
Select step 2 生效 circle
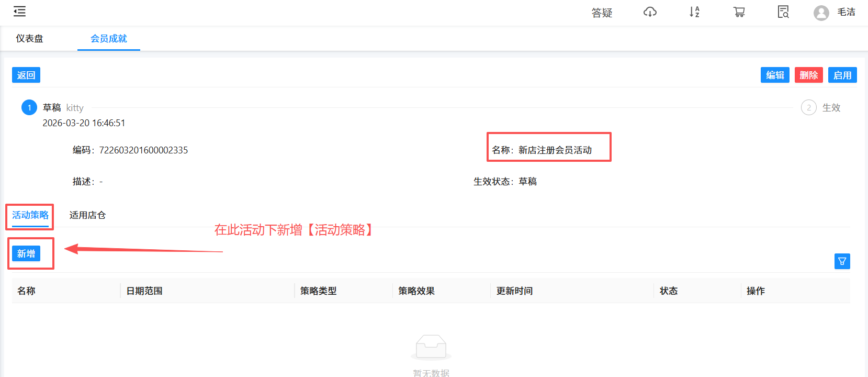click(x=809, y=107)
